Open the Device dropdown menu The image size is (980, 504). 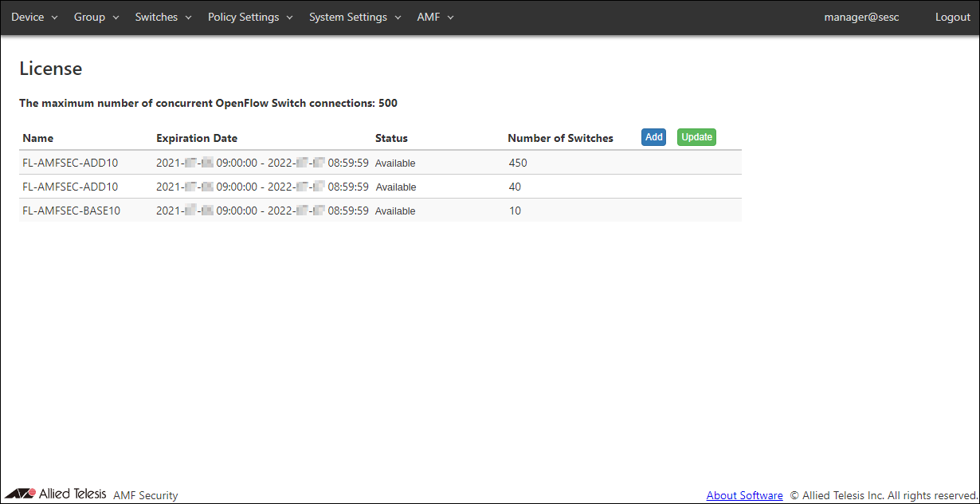tap(34, 17)
